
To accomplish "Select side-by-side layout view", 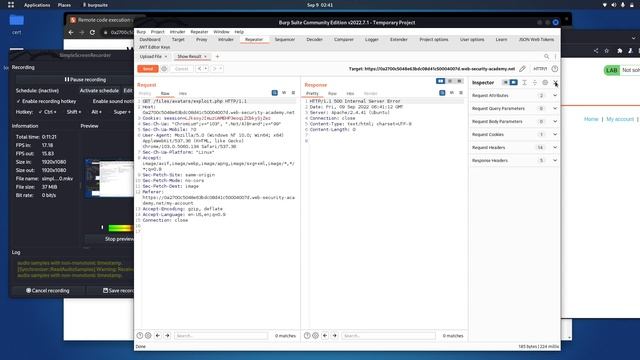I will pyautogui.click(x=440, y=81).
